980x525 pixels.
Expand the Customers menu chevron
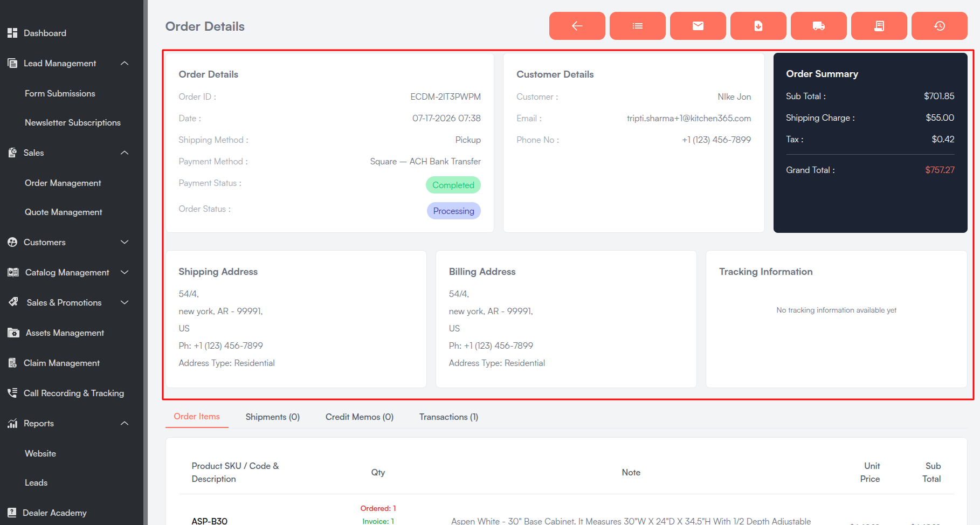pos(125,242)
